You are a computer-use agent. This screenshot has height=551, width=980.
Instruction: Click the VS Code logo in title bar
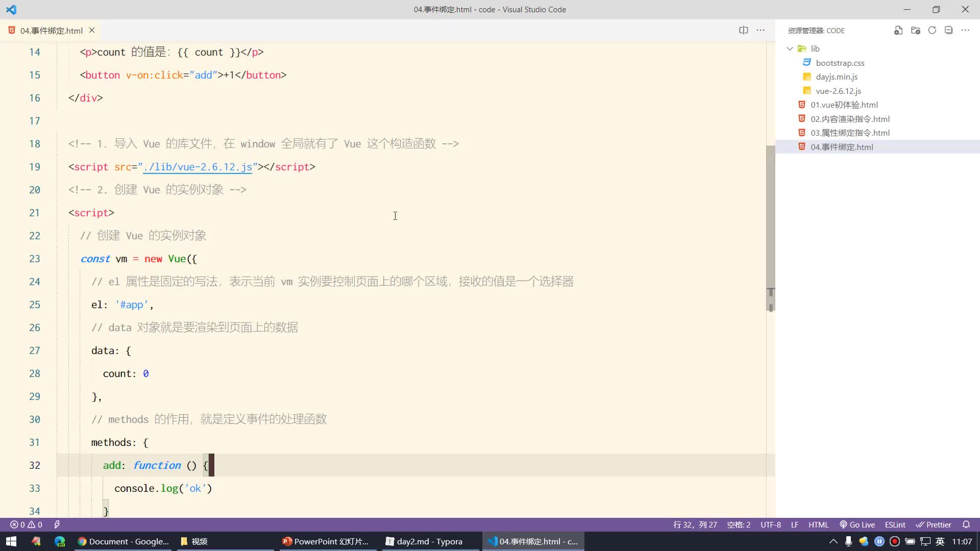11,9
